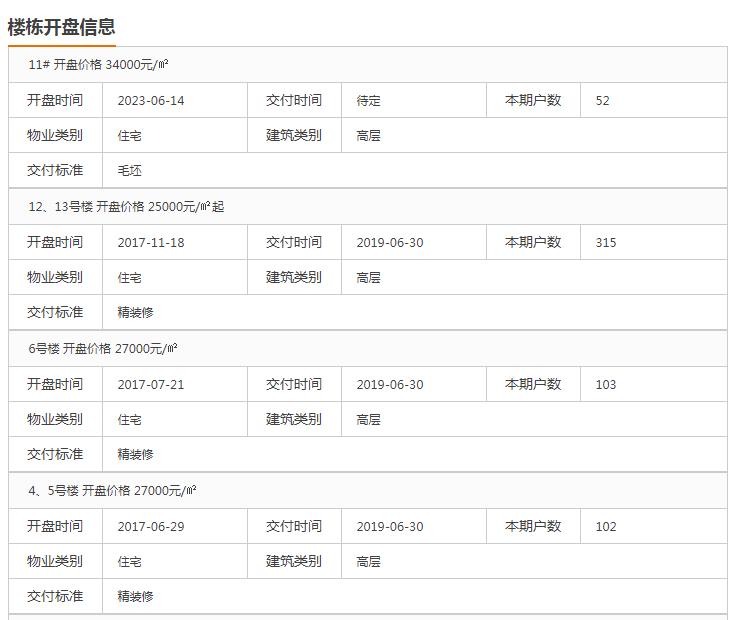732x620 pixels.
Task: Click 毛坯 delivery standard value
Action: coord(129,170)
